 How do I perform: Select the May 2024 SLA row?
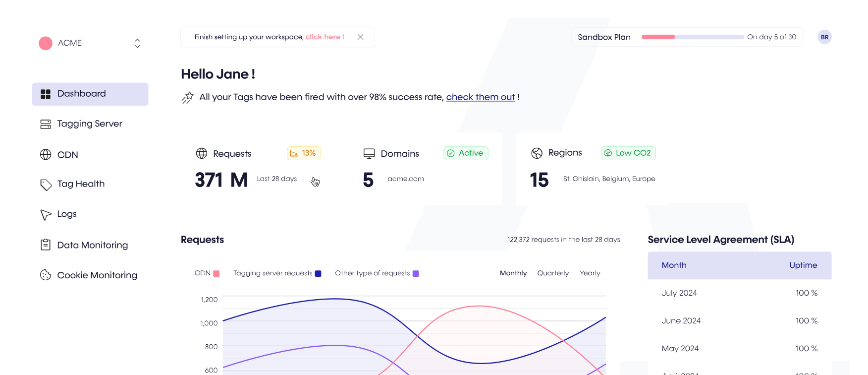pyautogui.click(x=740, y=349)
